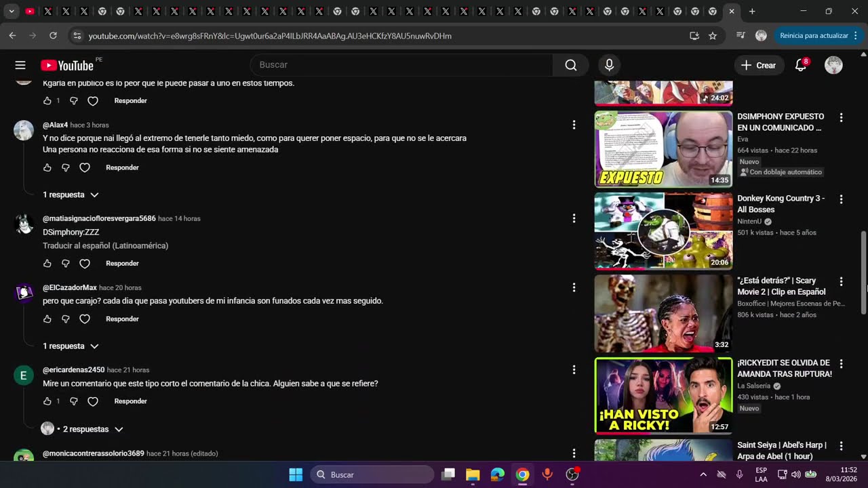This screenshot has height=488, width=868.
Task: Like the comment by @ericardenas2450
Action: [47, 401]
